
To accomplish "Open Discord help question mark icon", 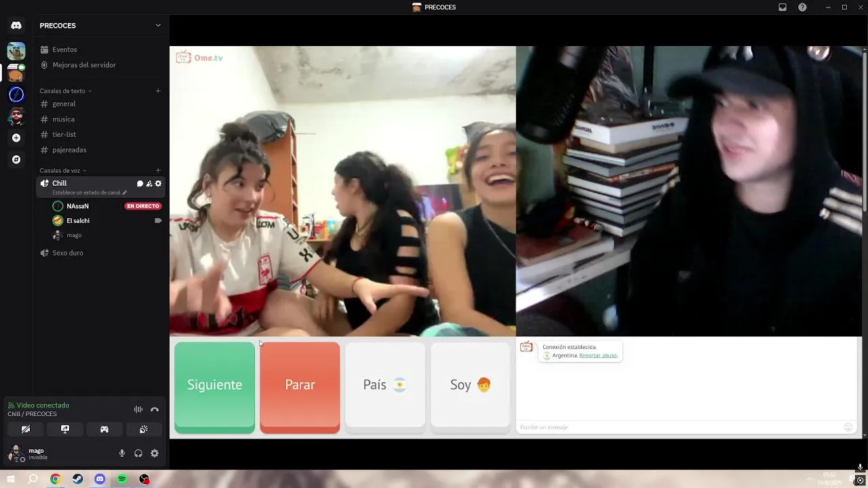I will tap(802, 7).
